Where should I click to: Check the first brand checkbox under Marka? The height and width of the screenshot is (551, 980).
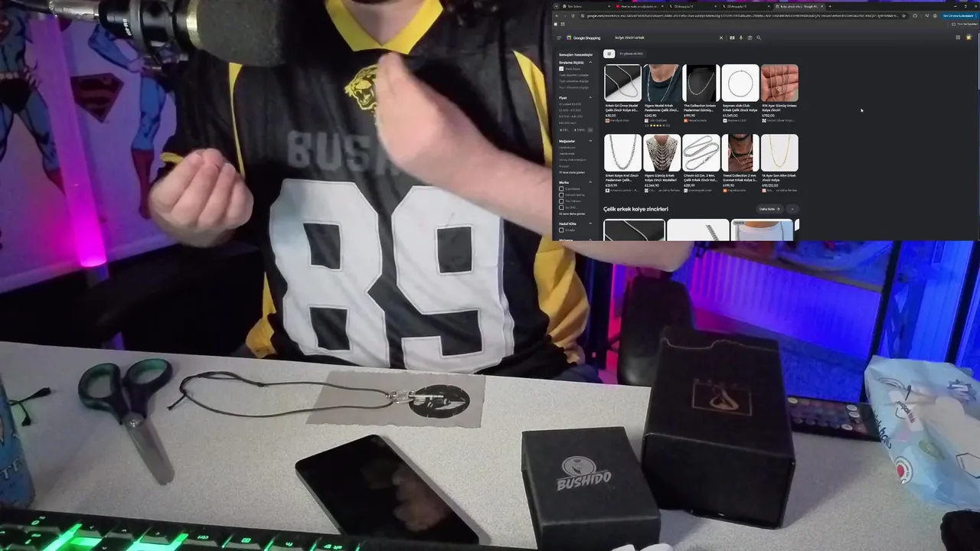pos(561,189)
